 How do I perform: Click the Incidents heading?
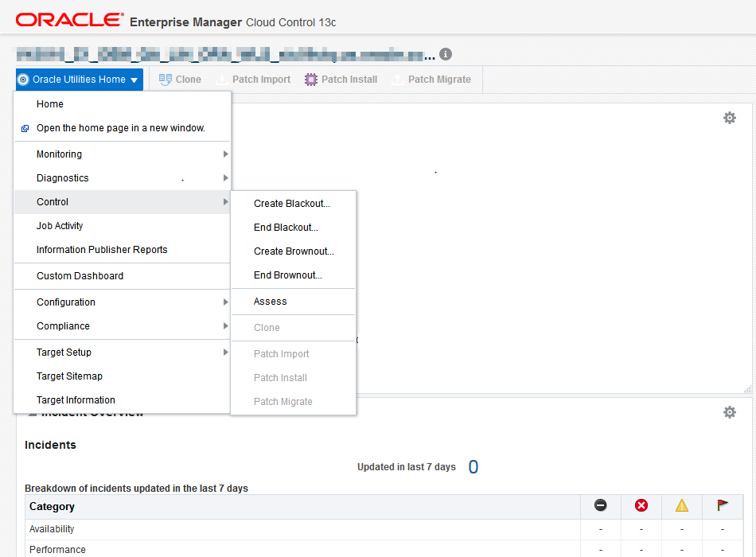click(x=51, y=445)
